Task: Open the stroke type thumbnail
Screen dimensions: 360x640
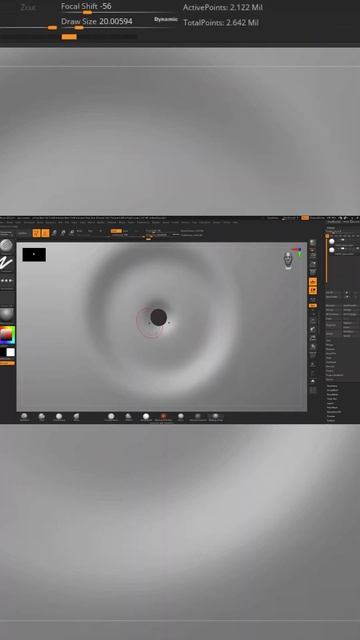Action: 6,263
